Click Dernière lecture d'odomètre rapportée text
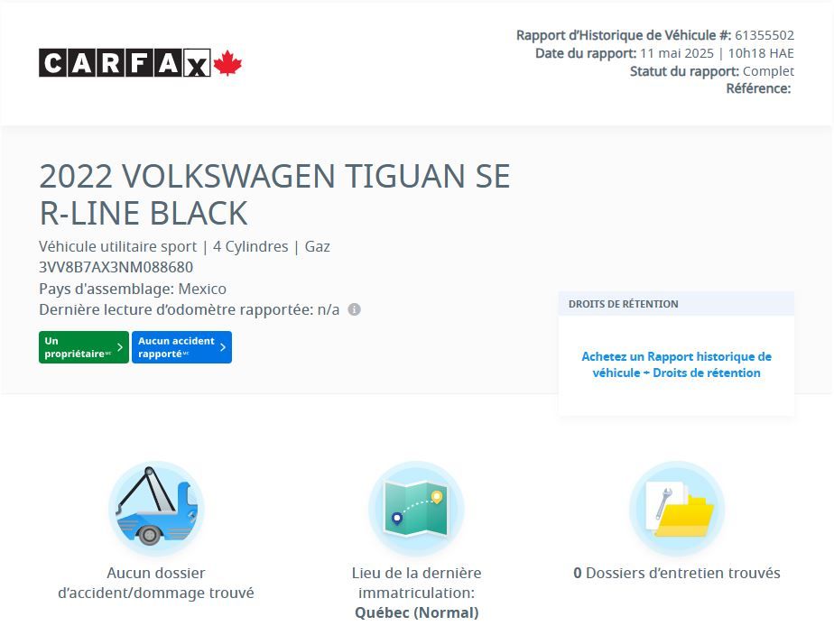Viewport: 834px width, 644px height. pyautogui.click(x=189, y=309)
